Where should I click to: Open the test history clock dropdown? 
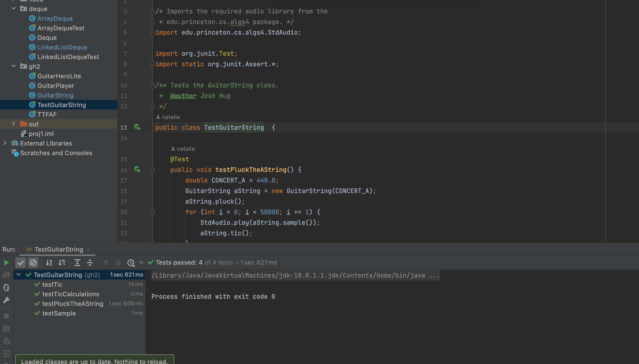pyautogui.click(x=131, y=262)
